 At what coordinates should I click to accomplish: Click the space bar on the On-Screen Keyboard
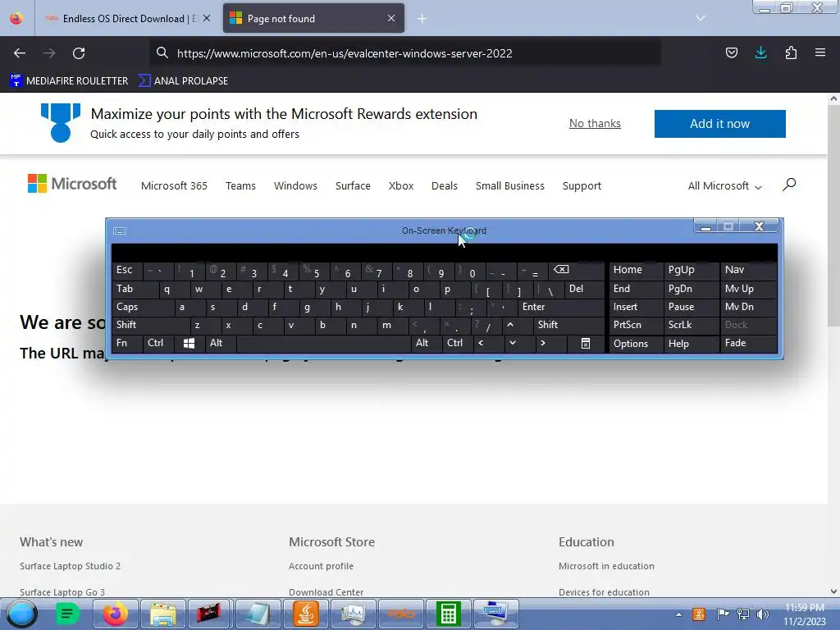point(323,344)
